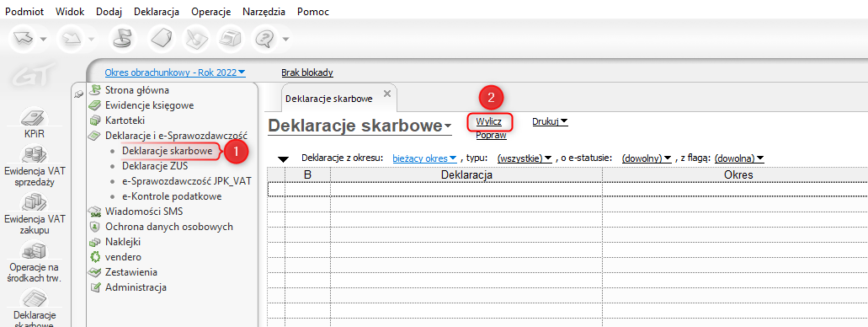The height and width of the screenshot is (327, 868).
Task: Pin the navigation panel with pushpin icon
Action: tap(78, 94)
